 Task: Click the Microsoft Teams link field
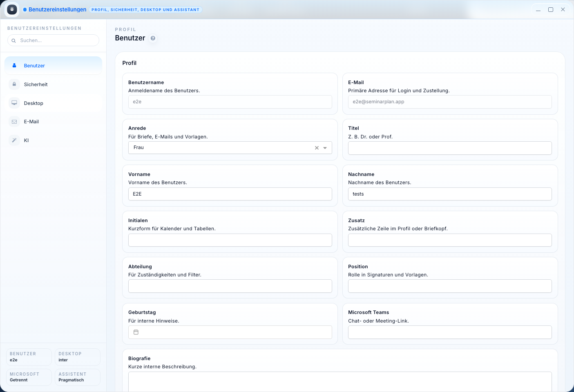pos(449,332)
